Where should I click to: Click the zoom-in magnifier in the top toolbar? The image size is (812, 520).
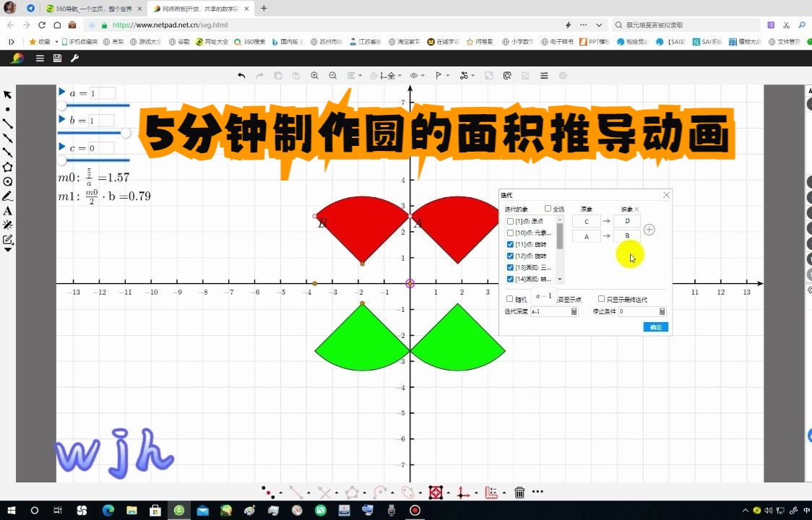coord(315,75)
